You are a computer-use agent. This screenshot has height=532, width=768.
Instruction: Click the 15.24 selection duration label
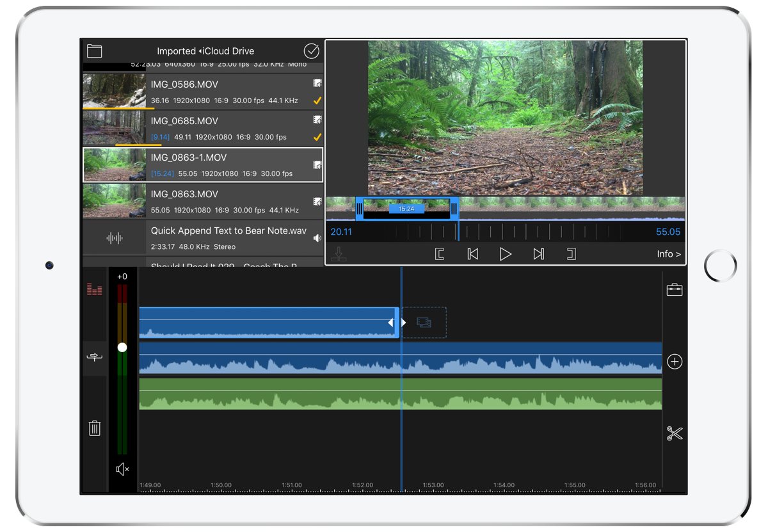pyautogui.click(x=406, y=209)
